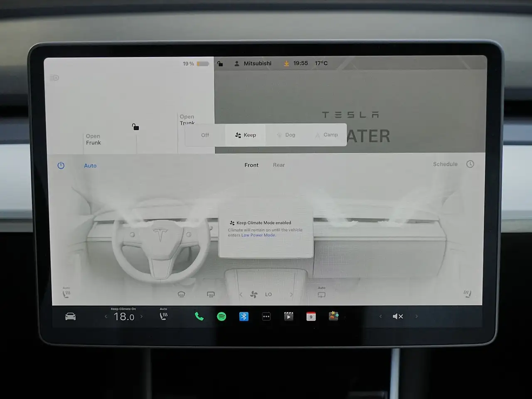Unmute the volume speaker icon
The image size is (532, 399).
(x=398, y=317)
